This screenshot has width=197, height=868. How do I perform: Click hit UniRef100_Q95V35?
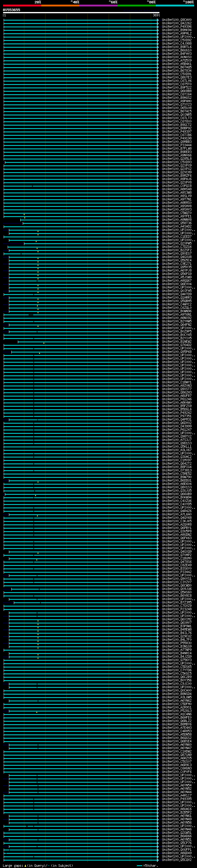pyautogui.click(x=177, y=267)
